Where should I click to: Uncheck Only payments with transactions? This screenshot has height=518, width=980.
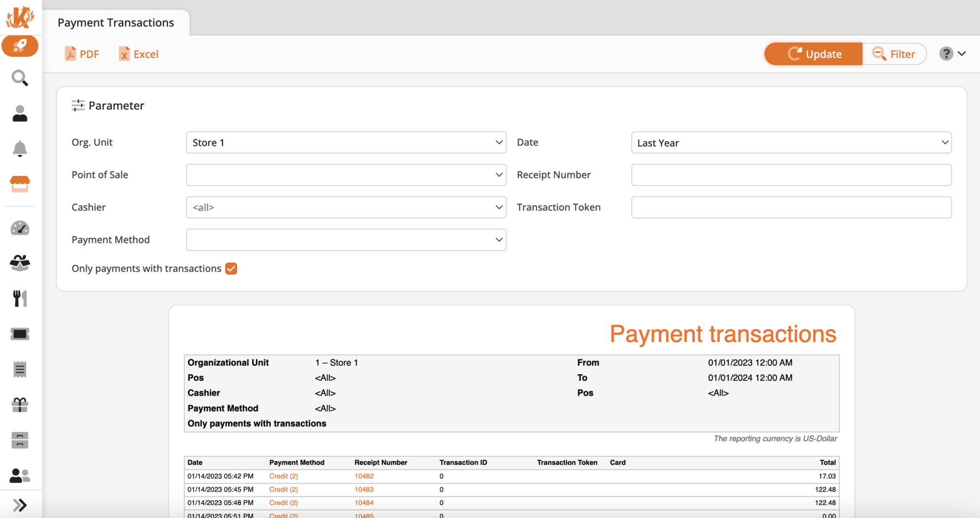coord(231,268)
